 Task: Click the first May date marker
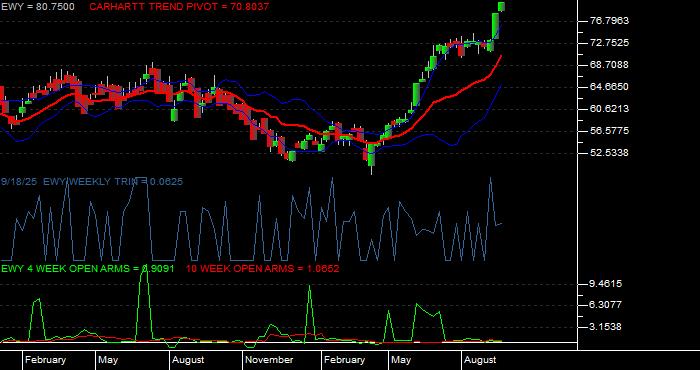[x=108, y=360]
